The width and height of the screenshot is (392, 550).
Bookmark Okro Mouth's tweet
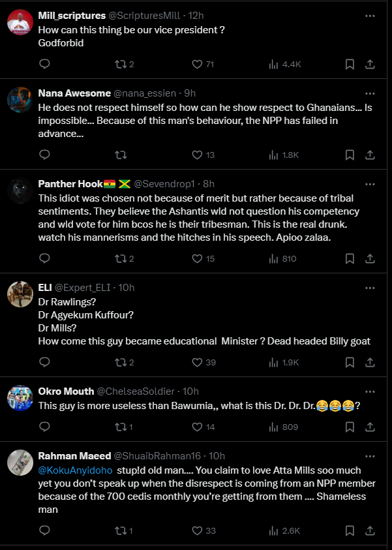pos(350,427)
